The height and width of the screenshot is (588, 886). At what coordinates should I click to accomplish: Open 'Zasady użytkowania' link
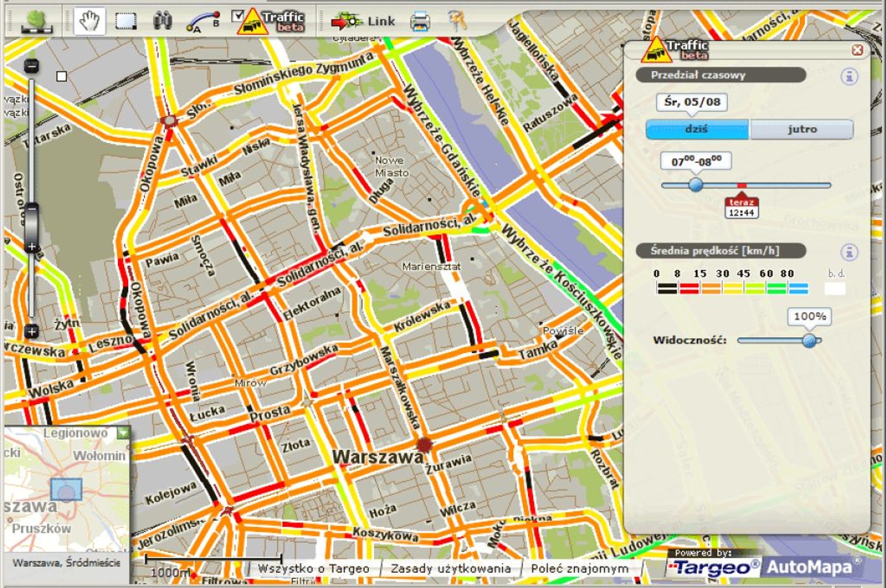451,569
